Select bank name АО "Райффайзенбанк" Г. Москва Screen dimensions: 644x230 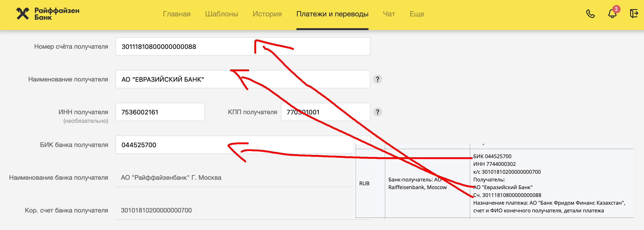(x=171, y=178)
